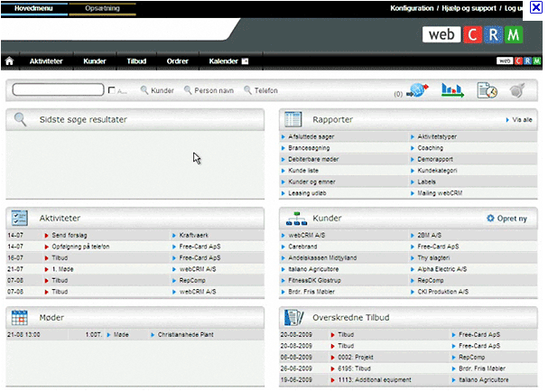Open the globe sync icon in toolbar
The image size is (548, 392).
click(418, 90)
